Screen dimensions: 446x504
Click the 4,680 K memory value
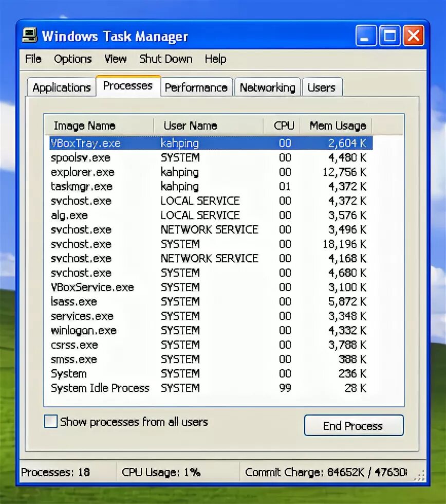coord(347,273)
